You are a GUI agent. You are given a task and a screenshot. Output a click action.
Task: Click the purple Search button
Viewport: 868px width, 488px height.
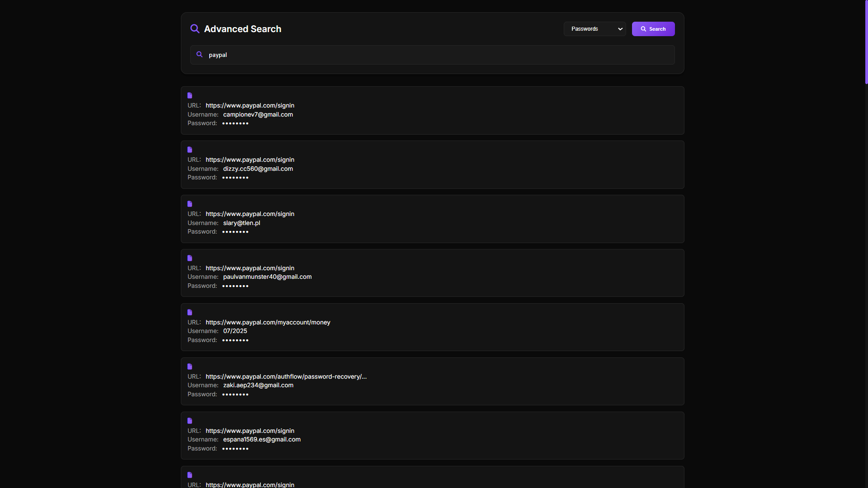tap(653, 29)
